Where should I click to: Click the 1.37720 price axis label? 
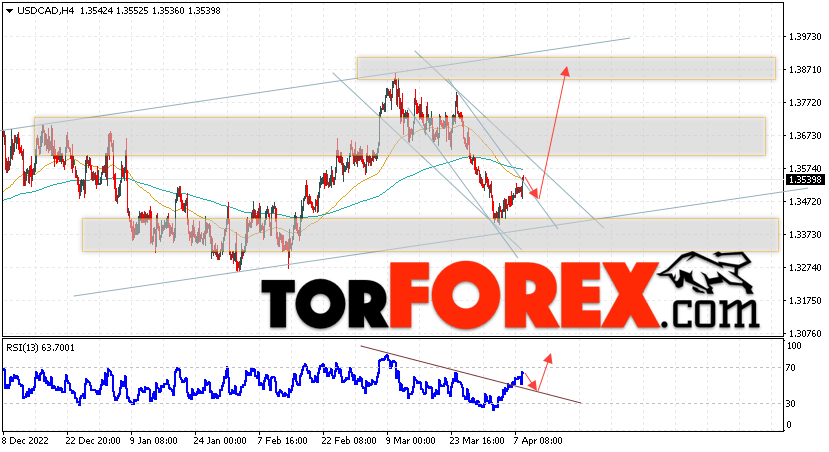point(805,103)
